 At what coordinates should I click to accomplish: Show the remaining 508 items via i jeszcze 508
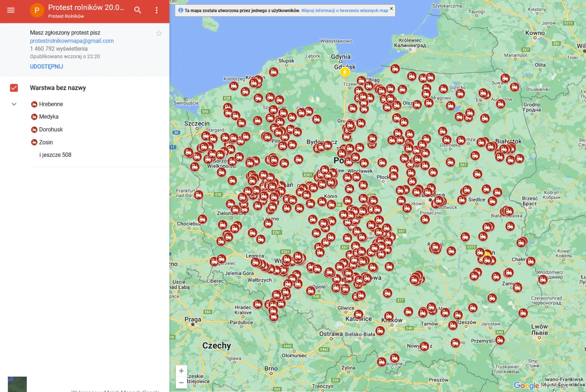point(55,155)
